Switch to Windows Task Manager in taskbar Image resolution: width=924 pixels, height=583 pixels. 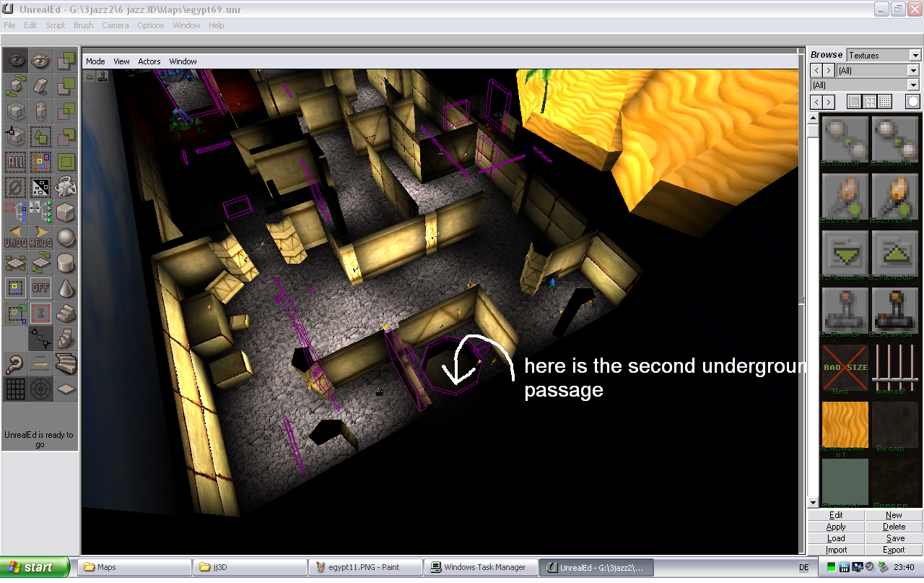pos(481,567)
